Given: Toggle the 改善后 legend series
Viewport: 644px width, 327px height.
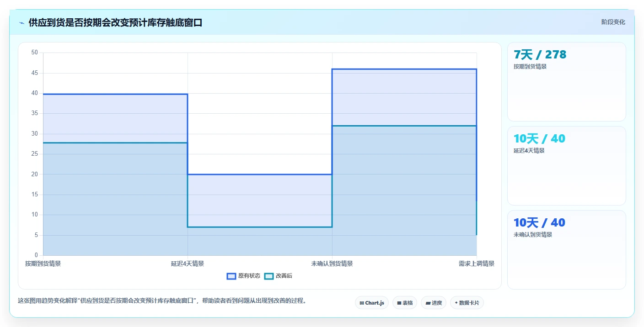Looking at the screenshot, I should (x=279, y=276).
